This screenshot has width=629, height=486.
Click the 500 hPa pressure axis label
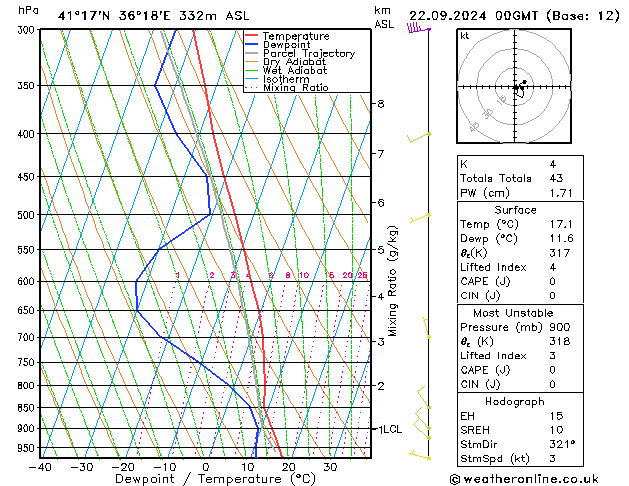coord(28,215)
